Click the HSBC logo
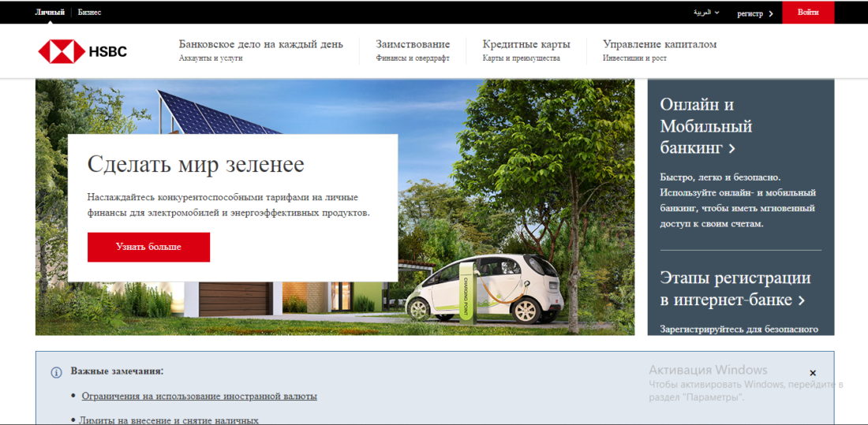 click(82, 52)
